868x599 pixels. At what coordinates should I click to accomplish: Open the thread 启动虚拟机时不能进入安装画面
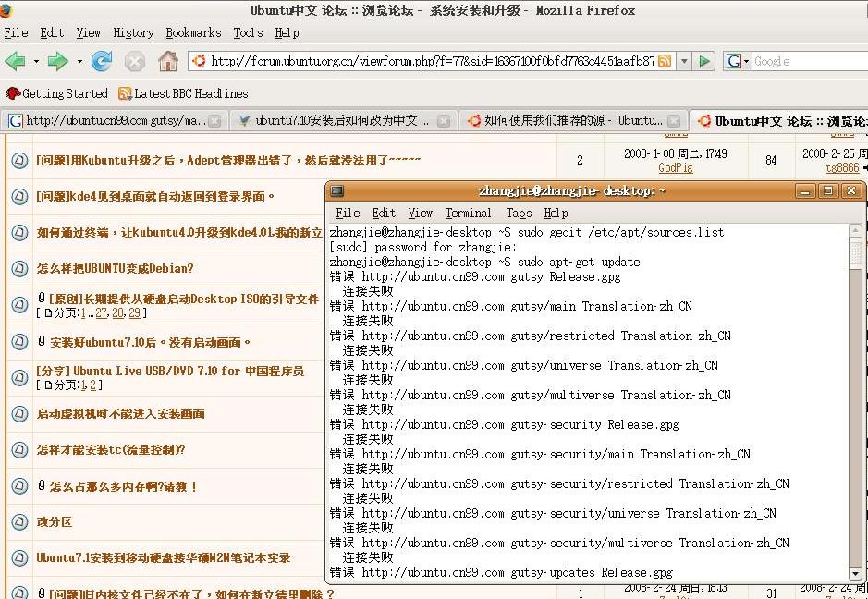coord(121,413)
